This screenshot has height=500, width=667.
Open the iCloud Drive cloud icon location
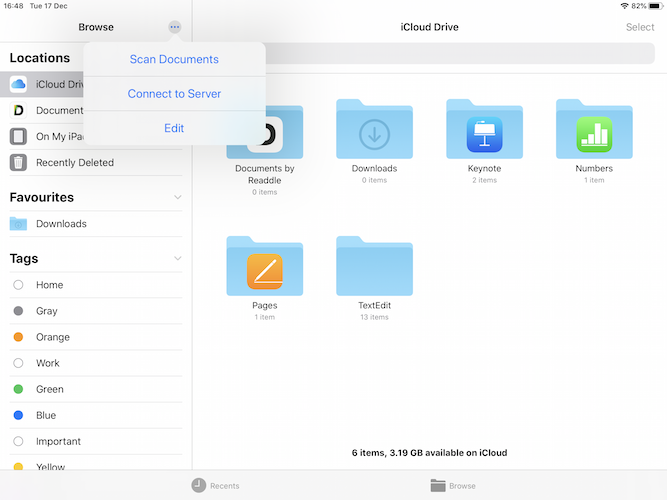tap(18, 84)
